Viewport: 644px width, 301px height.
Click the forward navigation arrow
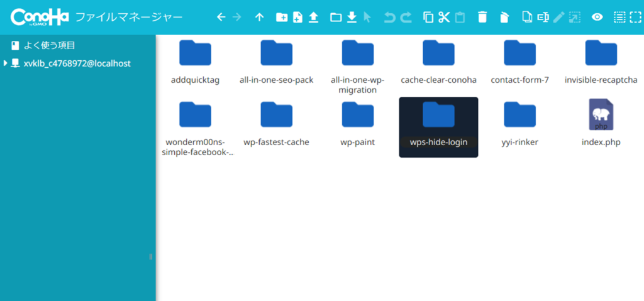[x=237, y=17]
